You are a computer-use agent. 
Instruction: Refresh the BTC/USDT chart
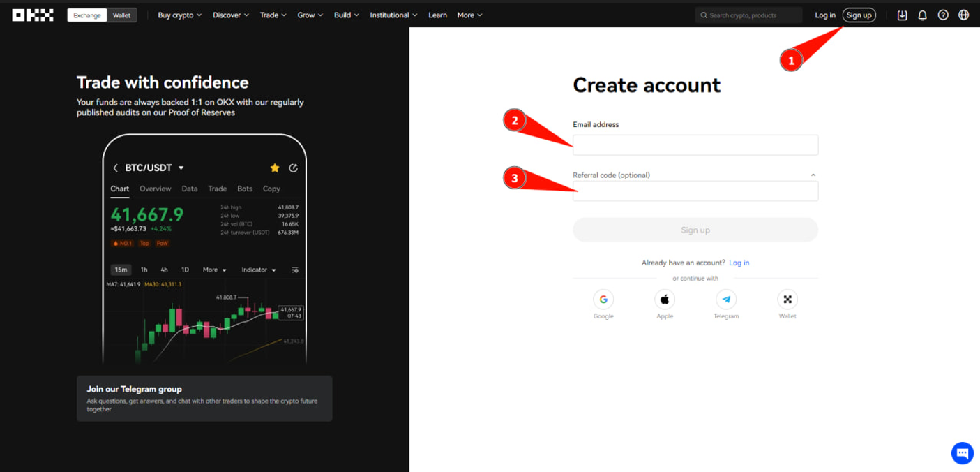click(x=293, y=168)
